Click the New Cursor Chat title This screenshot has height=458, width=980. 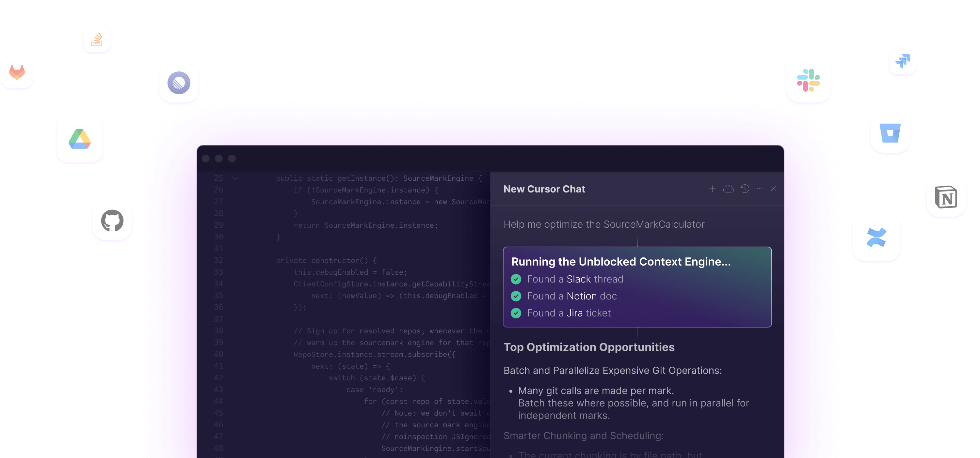[544, 189]
